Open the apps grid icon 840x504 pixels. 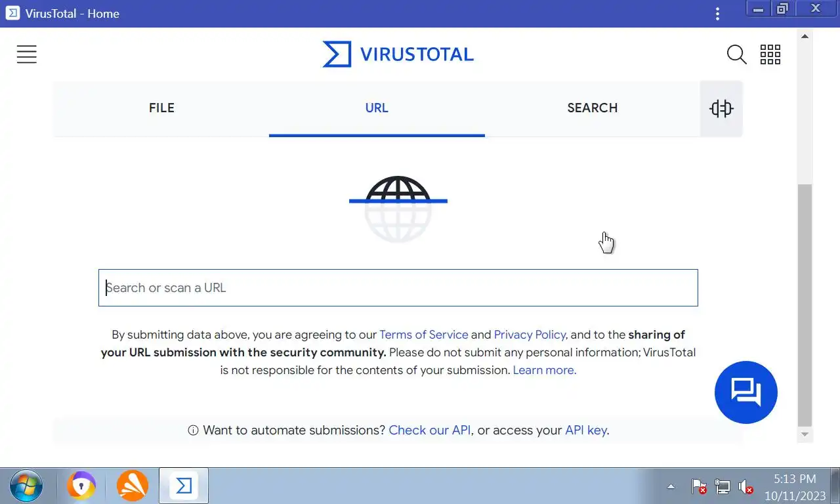coord(770,54)
